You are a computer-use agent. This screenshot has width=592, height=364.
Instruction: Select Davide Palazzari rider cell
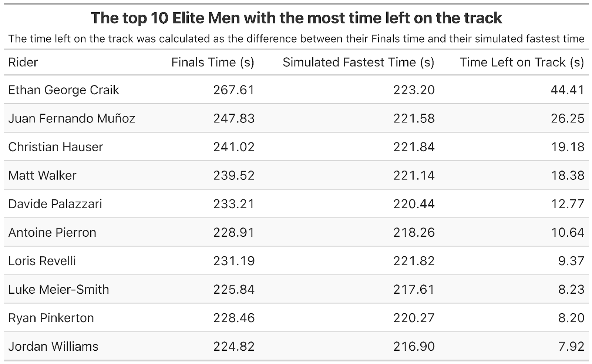[55, 204]
